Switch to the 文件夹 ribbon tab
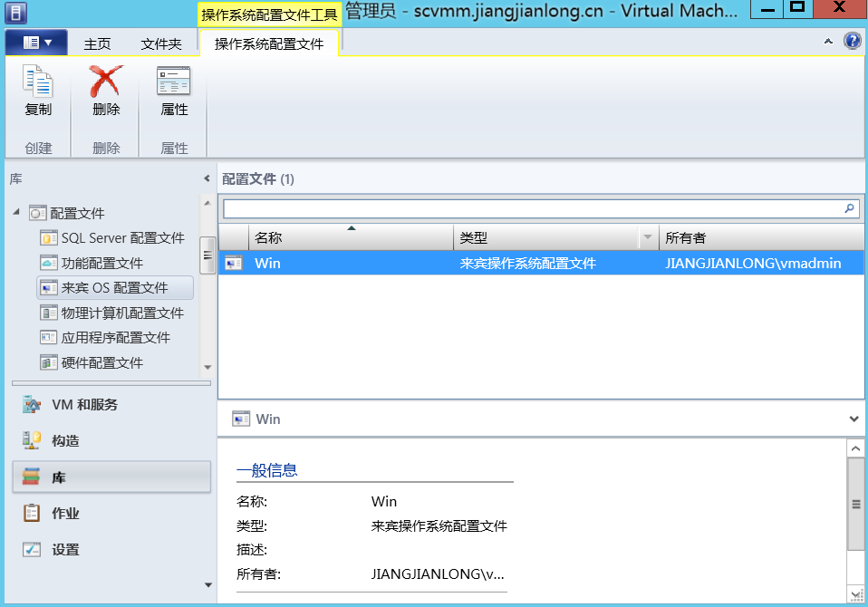Image resolution: width=868 pixels, height=607 pixels. point(161,43)
